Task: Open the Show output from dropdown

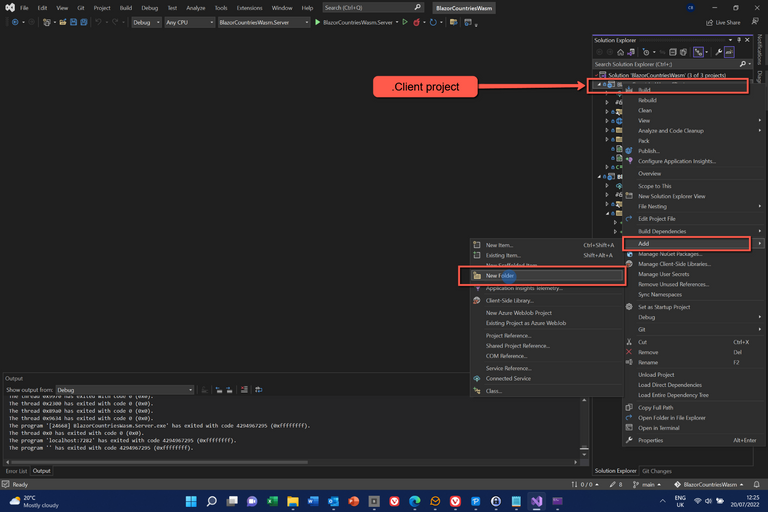Action: click(124, 390)
